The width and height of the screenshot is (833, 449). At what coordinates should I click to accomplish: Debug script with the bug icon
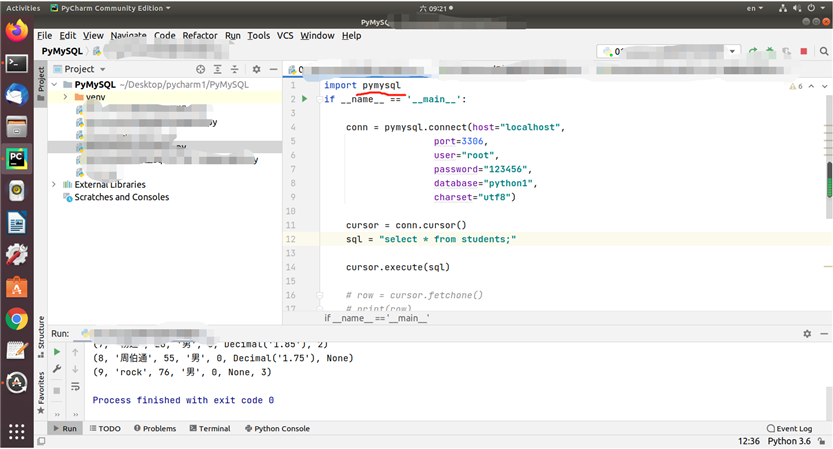click(770, 52)
